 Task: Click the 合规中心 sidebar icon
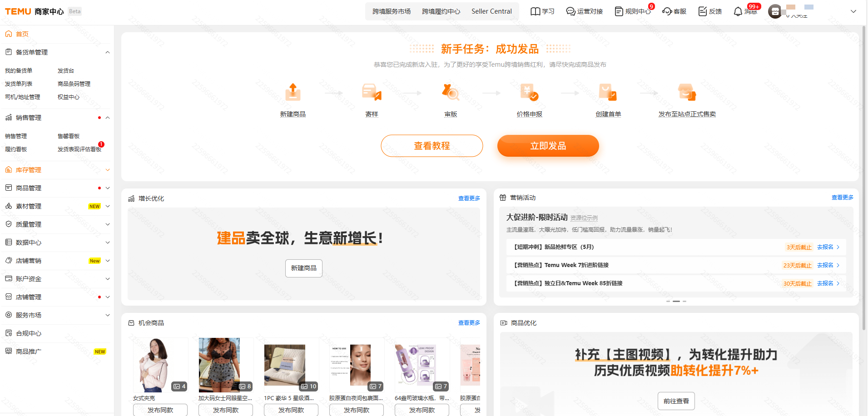(9, 333)
